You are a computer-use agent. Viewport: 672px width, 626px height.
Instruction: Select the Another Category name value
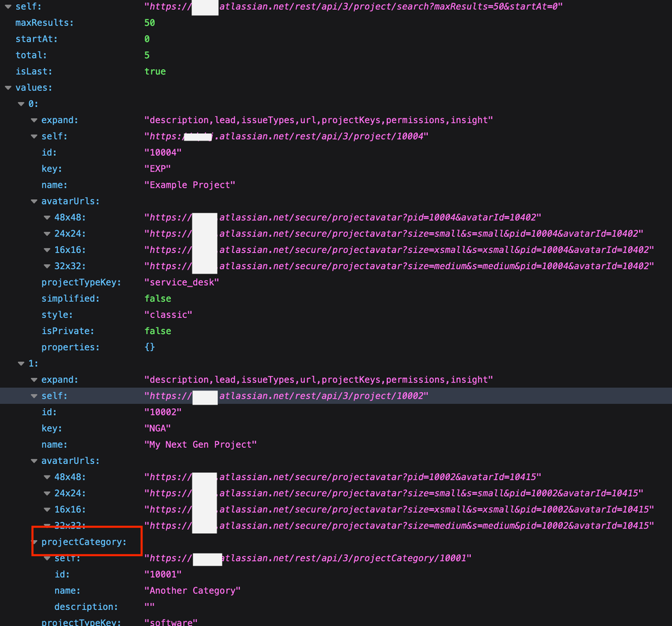(192, 590)
